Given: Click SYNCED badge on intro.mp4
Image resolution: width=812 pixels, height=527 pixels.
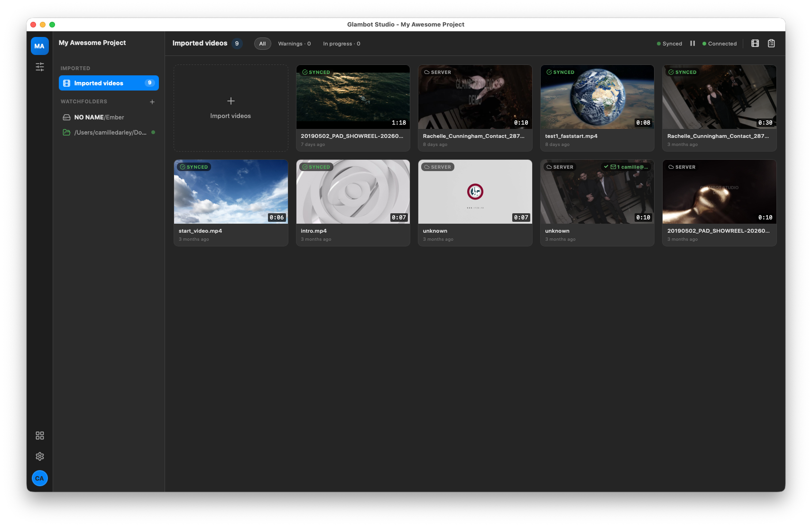Looking at the screenshot, I should (x=316, y=167).
